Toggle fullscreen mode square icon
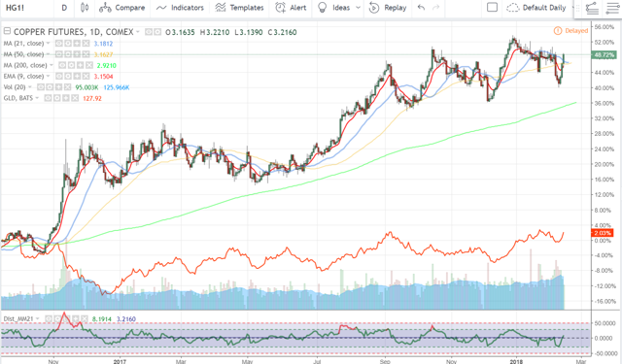This screenshot has width=622, height=364. [492, 8]
